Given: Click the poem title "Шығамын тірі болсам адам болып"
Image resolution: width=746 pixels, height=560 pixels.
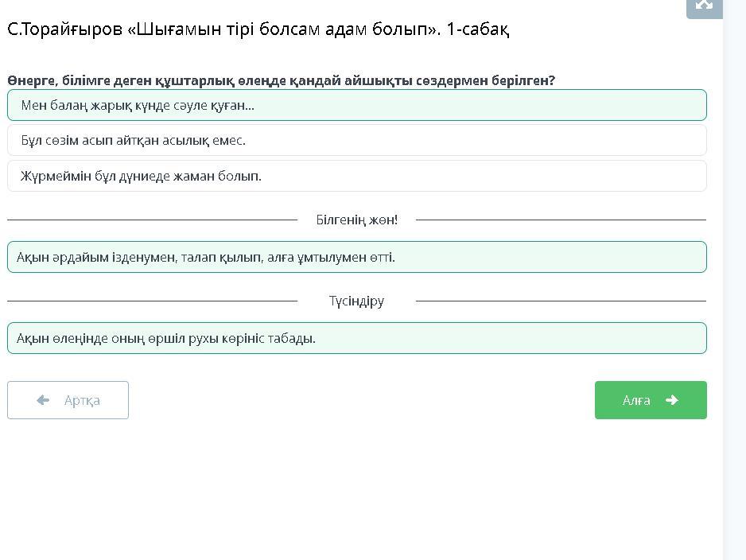Looking at the screenshot, I should 283,29.
